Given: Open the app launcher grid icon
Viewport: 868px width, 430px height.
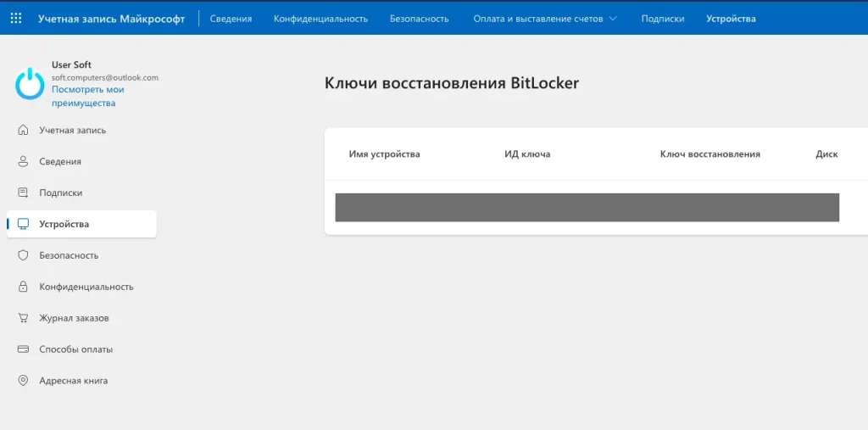Looking at the screenshot, I should click(16, 18).
